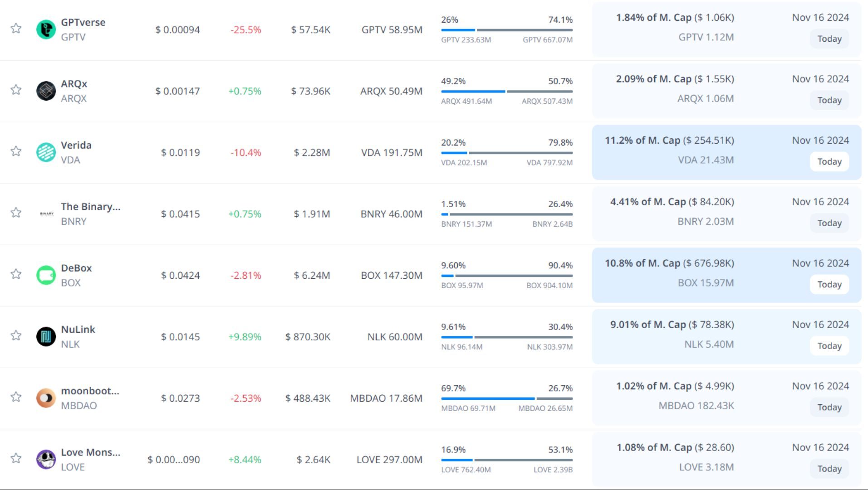Viewport: 868px width, 490px height.
Task: Favorite GPTverse with the star toggle
Action: 16,29
